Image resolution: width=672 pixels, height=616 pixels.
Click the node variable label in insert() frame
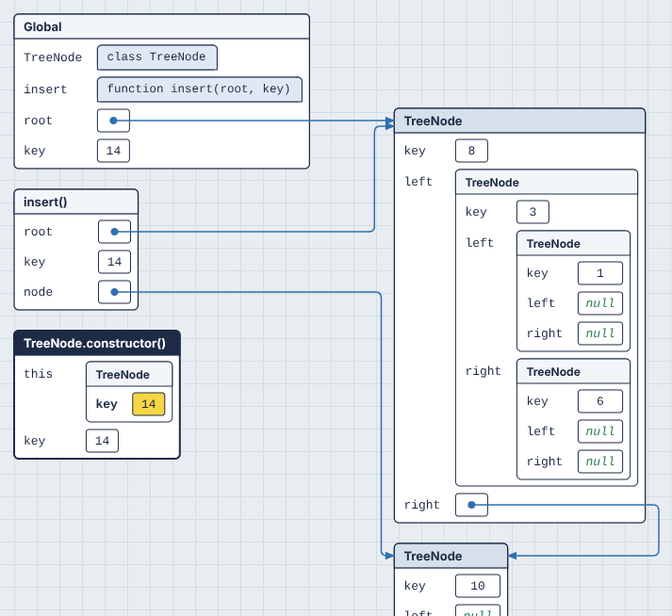[x=38, y=292]
